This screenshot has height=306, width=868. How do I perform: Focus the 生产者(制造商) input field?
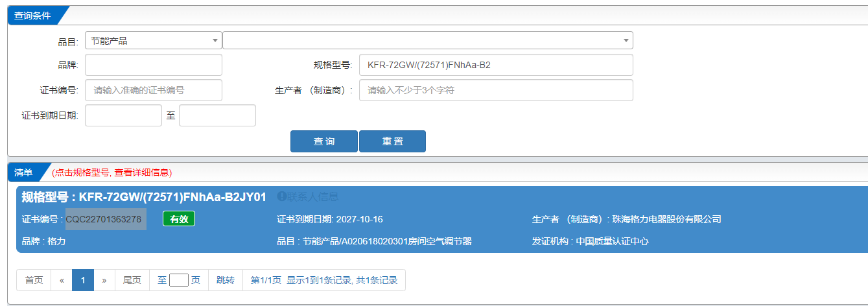tap(496, 90)
